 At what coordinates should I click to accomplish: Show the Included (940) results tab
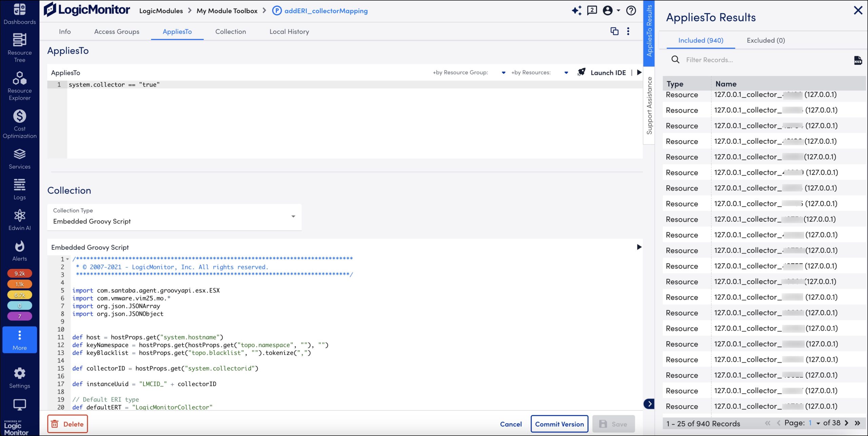pos(701,40)
